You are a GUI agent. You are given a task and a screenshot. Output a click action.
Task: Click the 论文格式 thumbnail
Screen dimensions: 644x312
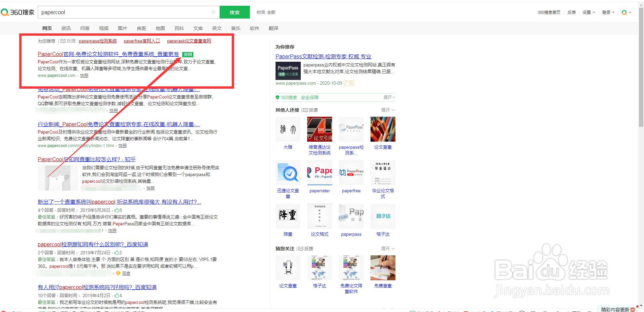[320, 216]
